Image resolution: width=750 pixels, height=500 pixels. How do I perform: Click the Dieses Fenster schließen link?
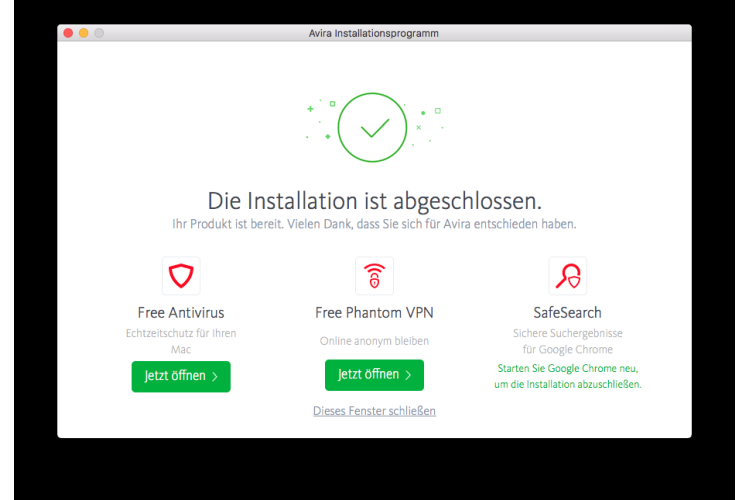coord(374,411)
